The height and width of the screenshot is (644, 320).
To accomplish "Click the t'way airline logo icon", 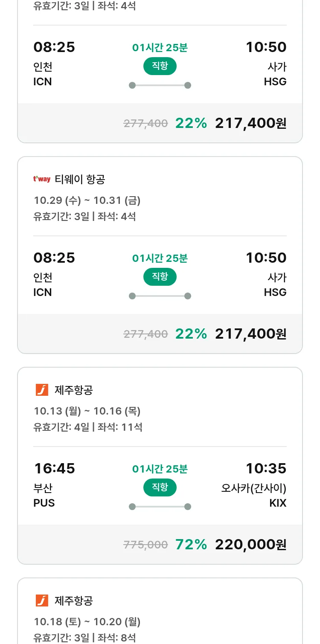I will click(42, 179).
